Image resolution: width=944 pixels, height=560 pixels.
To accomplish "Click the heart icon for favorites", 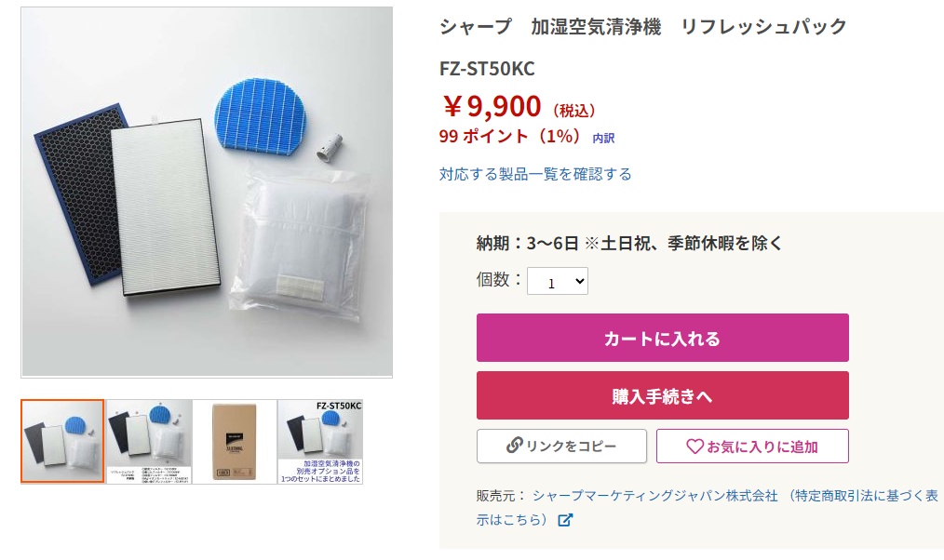I will 695,447.
